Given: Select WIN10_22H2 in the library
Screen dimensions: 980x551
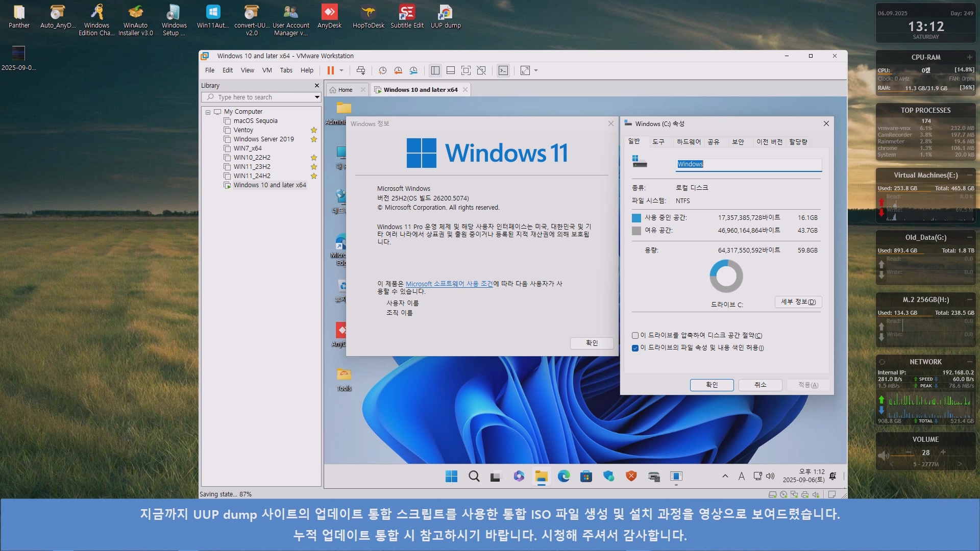Looking at the screenshot, I should pos(252,158).
